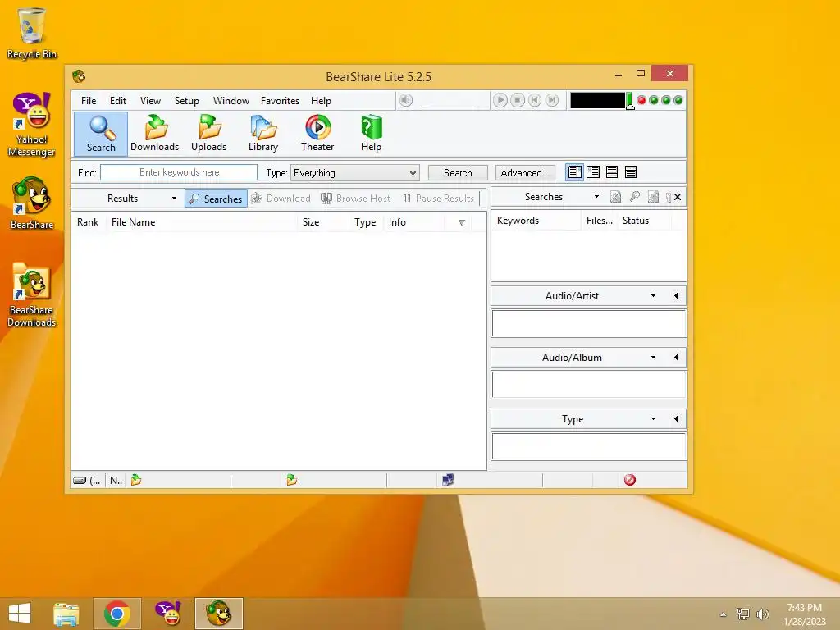This screenshot has width=840, height=630.
Task: Open the Searches panel dropdown arrow
Action: [596, 197]
